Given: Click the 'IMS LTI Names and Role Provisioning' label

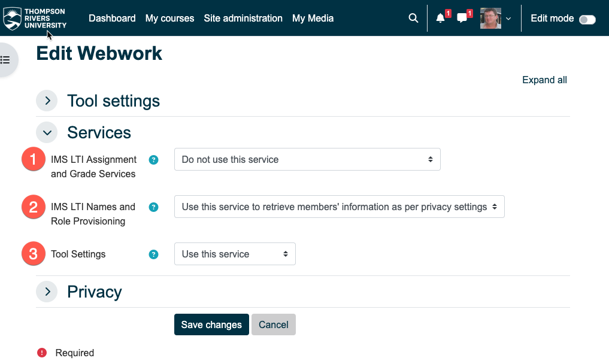Looking at the screenshot, I should coord(93,214).
